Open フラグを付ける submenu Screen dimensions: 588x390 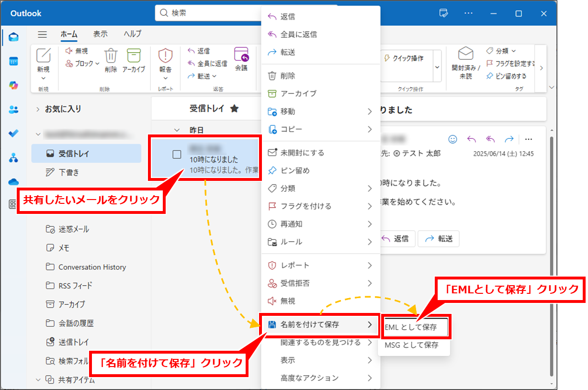[321, 206]
